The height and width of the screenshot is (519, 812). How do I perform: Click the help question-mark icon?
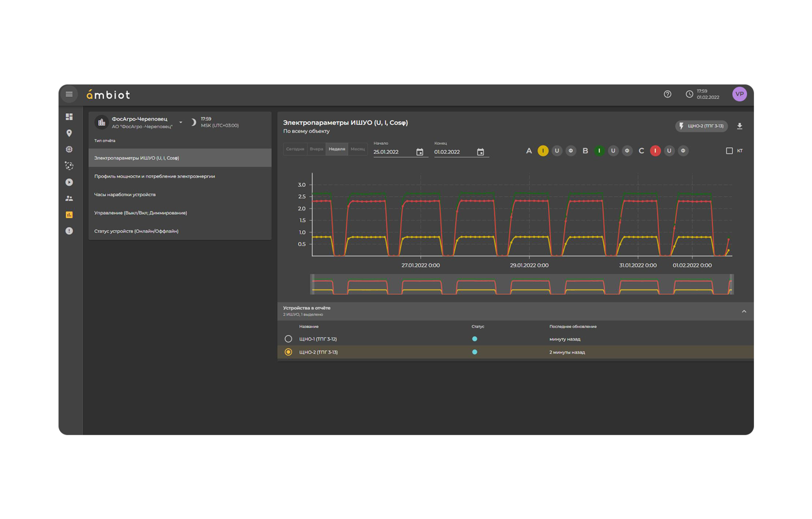coord(667,94)
